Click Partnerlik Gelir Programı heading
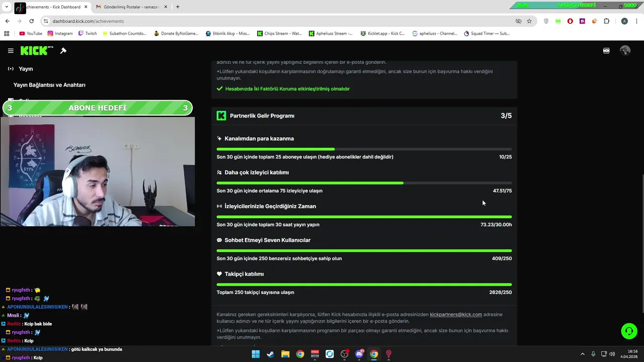The image size is (644, 362). [x=262, y=116]
